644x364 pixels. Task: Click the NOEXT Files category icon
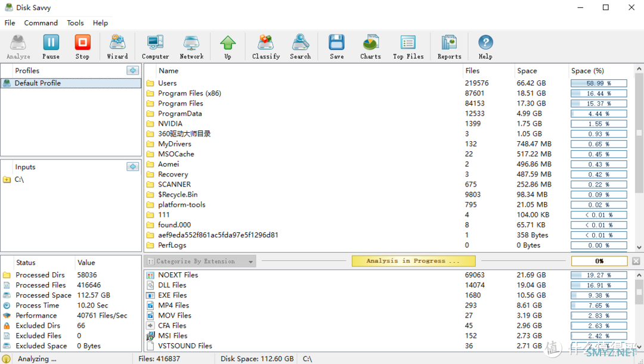150,275
